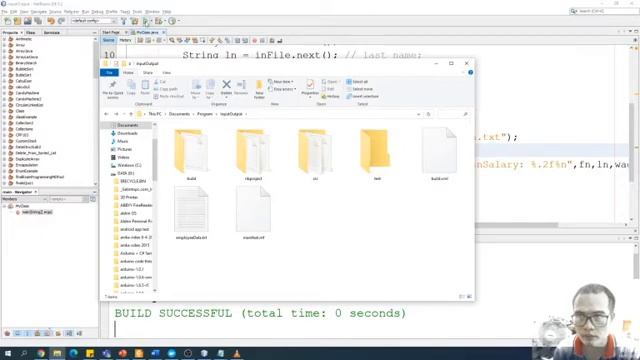Click the Delete icon in Explorer ribbon
This screenshot has width=640, height=360.
click(x=226, y=85)
